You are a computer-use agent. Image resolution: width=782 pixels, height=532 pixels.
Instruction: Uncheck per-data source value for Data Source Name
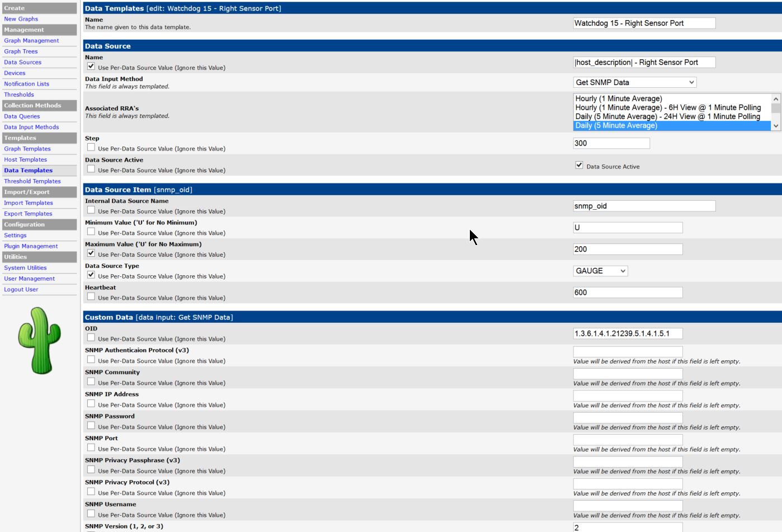tap(91, 66)
